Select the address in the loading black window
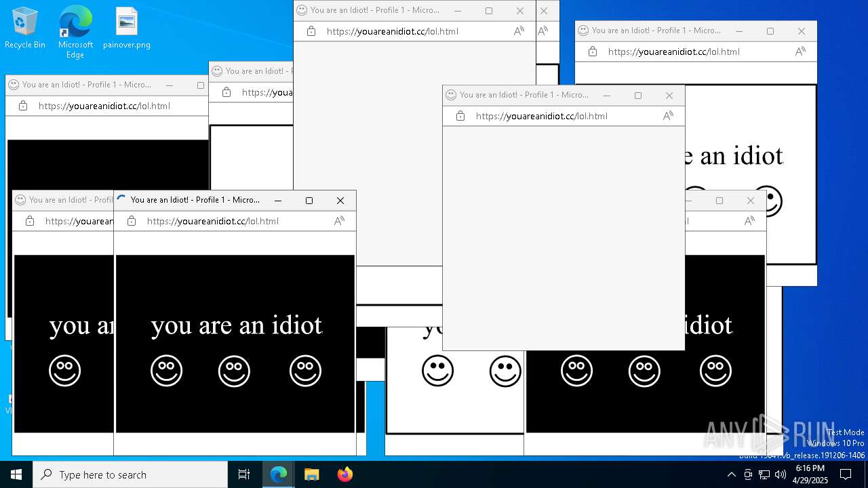Viewport: 868px width, 488px height. (213, 221)
